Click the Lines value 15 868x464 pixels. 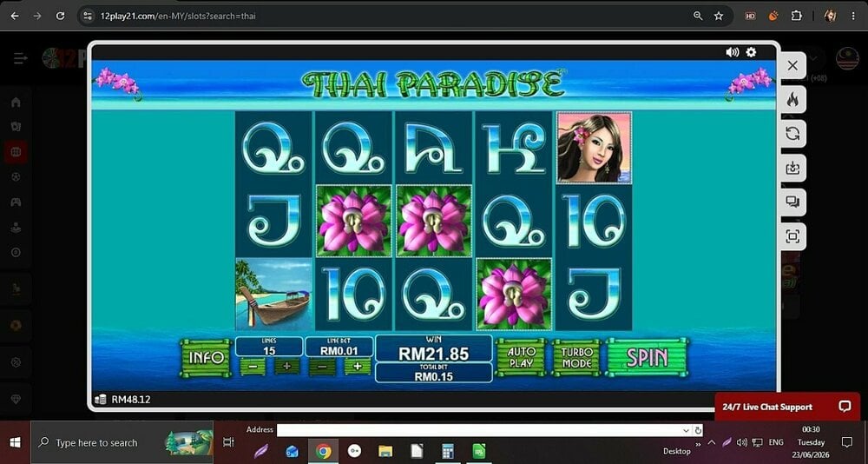click(269, 351)
